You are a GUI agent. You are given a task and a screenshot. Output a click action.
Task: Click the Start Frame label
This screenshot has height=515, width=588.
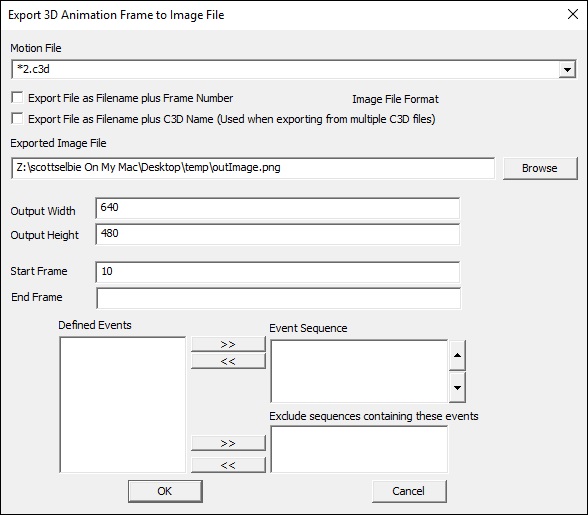coord(39,271)
